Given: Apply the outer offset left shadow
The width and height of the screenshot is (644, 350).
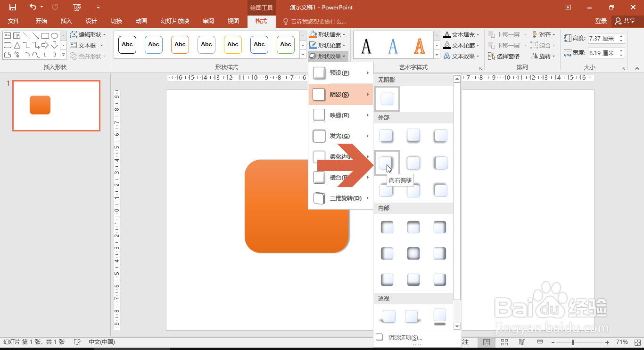Looking at the screenshot, I should click(x=441, y=163).
